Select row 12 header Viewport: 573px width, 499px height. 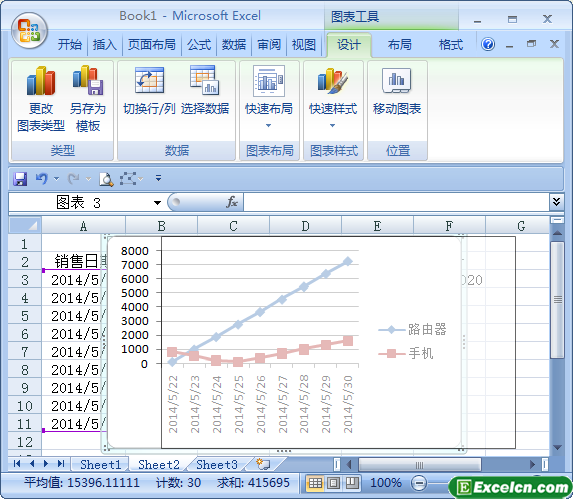tap(25, 442)
